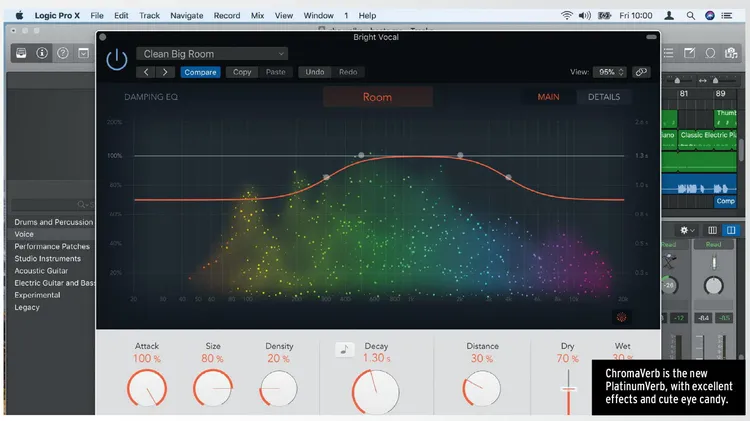Screen dimensions: 750x421
Task: Click the Dry level slider
Action: tap(568, 388)
